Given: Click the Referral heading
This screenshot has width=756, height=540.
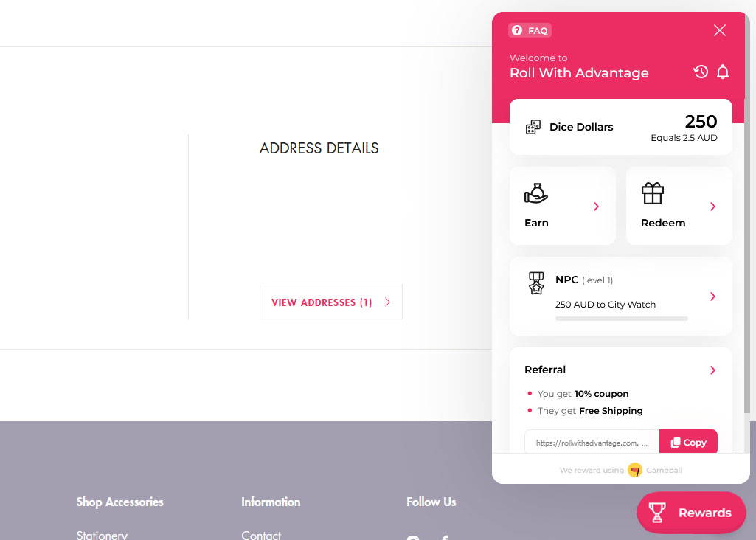Looking at the screenshot, I should (545, 370).
